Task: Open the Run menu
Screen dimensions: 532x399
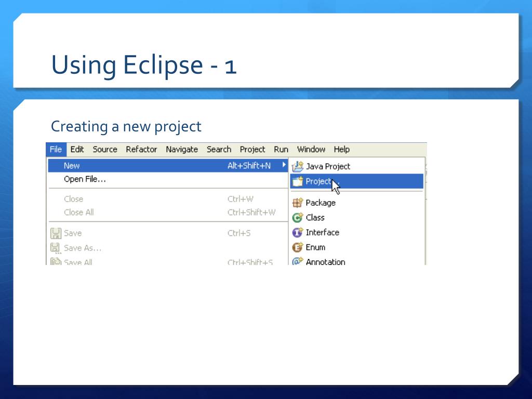Action: (281, 149)
